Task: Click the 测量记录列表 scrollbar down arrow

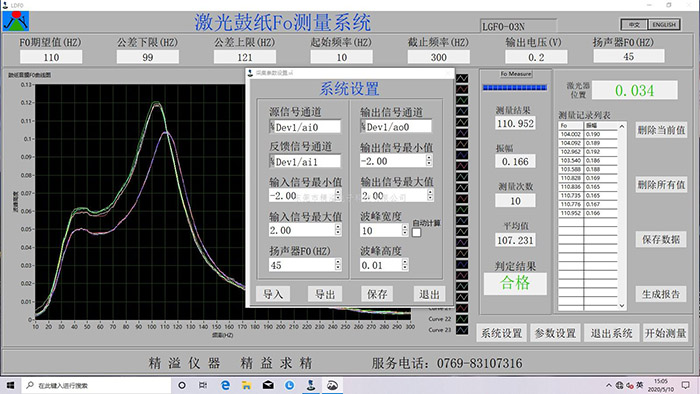Action: pyautogui.click(x=622, y=306)
